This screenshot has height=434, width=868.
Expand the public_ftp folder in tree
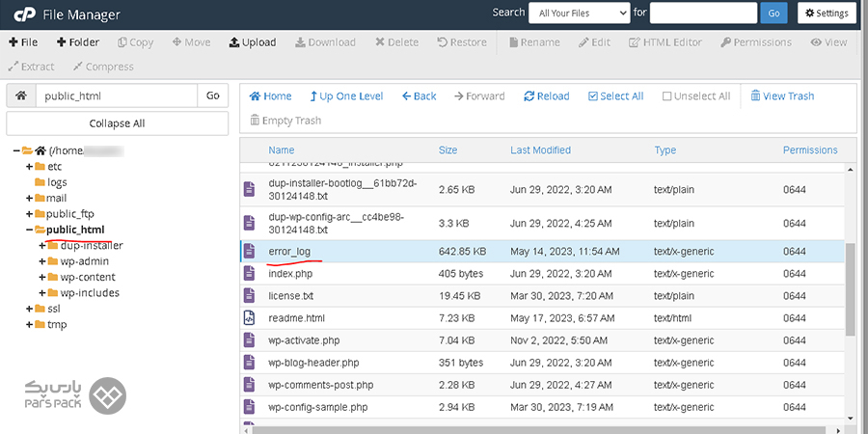point(29,214)
